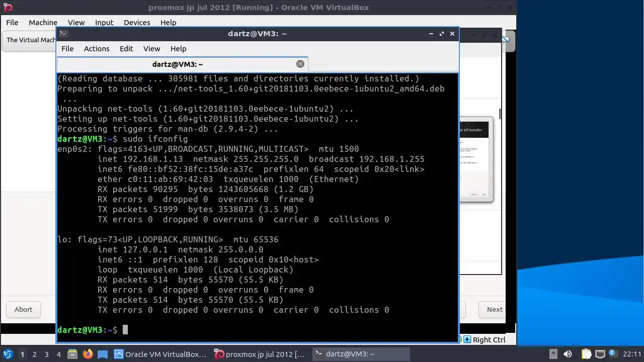The width and height of the screenshot is (644, 362).
Task: Switch to Oracle VM VirtualBox Manager taskbar entry
Action: (x=160, y=354)
